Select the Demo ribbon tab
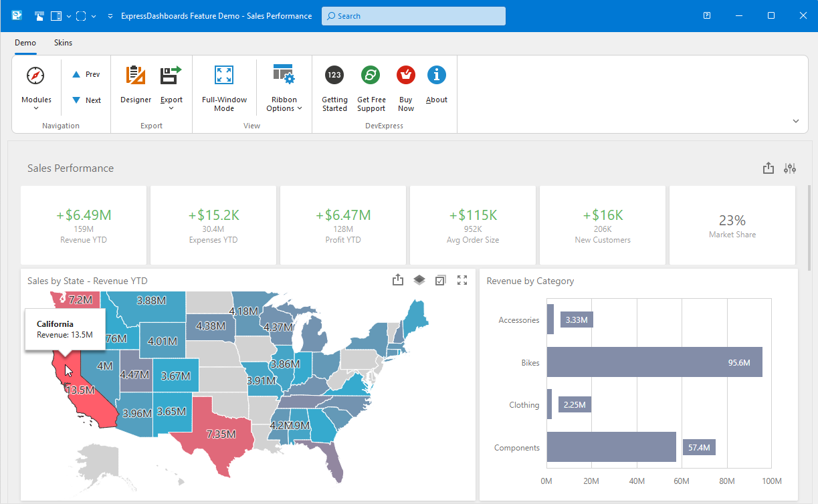This screenshot has height=504, width=818. tap(25, 42)
